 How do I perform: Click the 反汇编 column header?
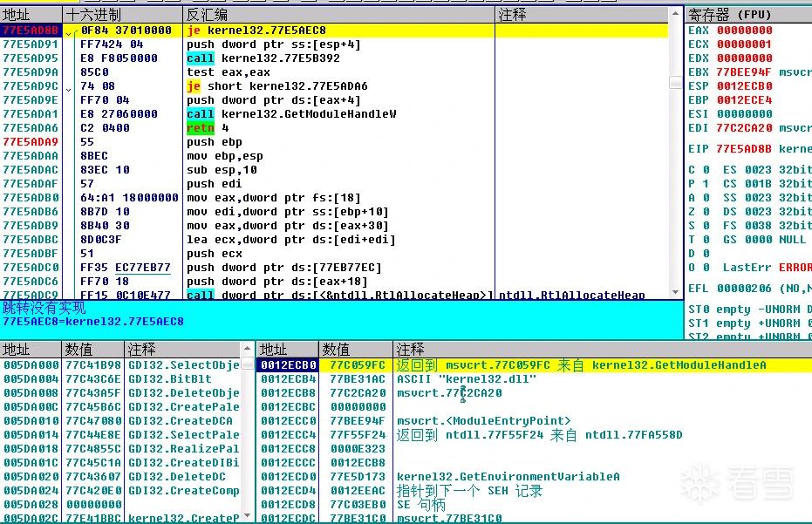338,15
